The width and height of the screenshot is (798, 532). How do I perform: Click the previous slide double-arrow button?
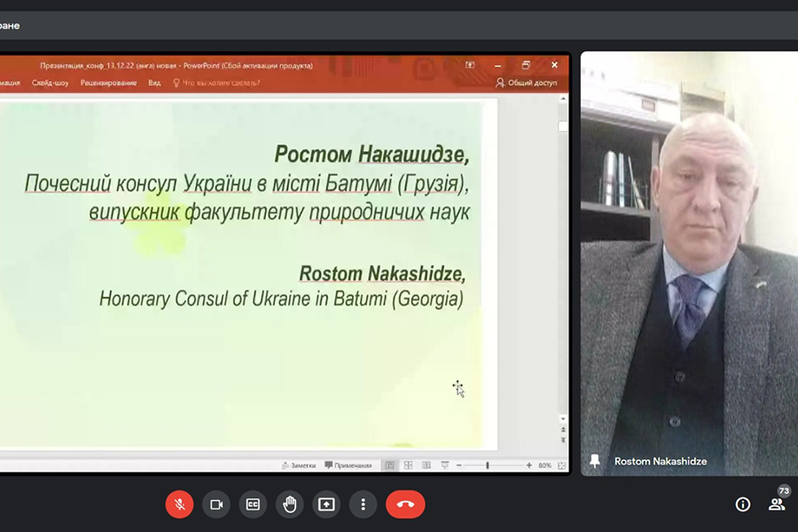(x=563, y=430)
